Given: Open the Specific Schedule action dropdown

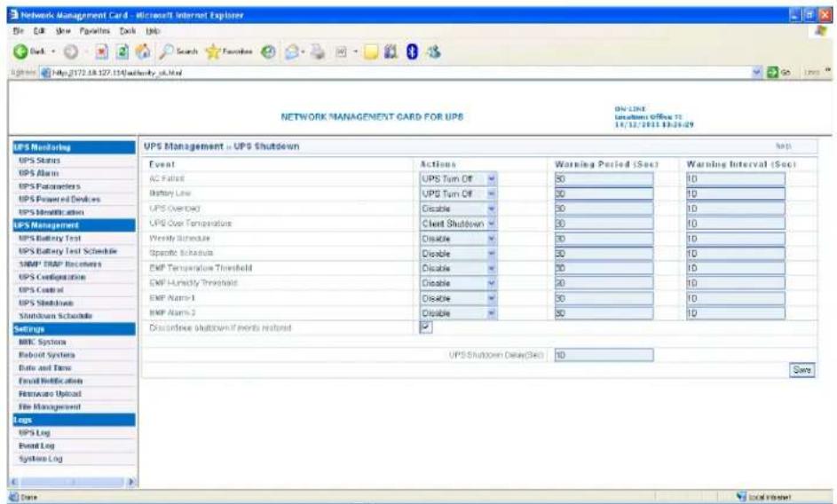Looking at the screenshot, I should tap(459, 254).
